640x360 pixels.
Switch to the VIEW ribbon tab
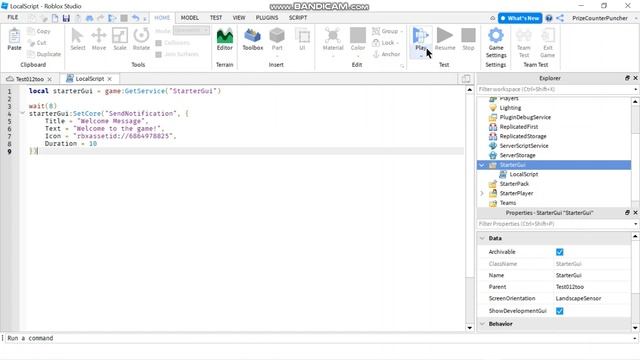pyautogui.click(x=239, y=18)
